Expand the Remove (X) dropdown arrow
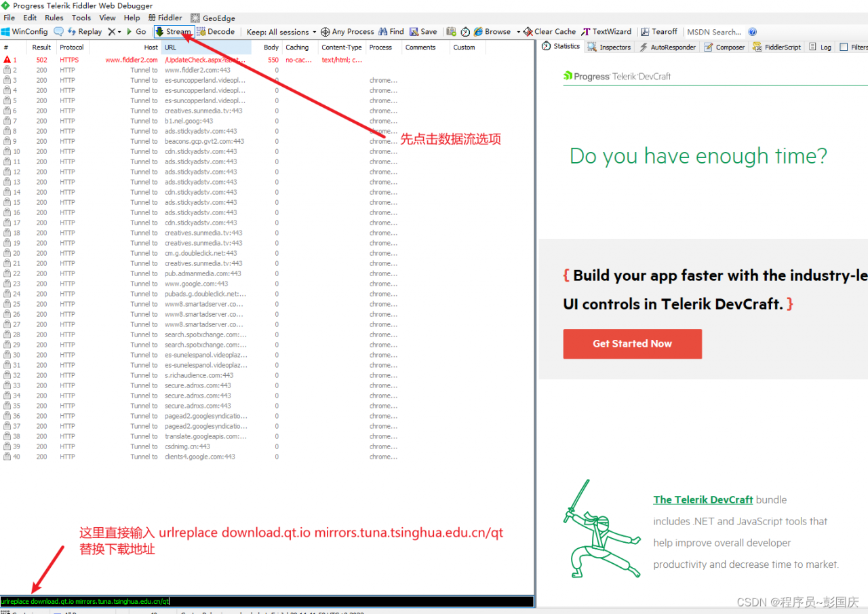The height and width of the screenshot is (614, 868). pos(119,32)
